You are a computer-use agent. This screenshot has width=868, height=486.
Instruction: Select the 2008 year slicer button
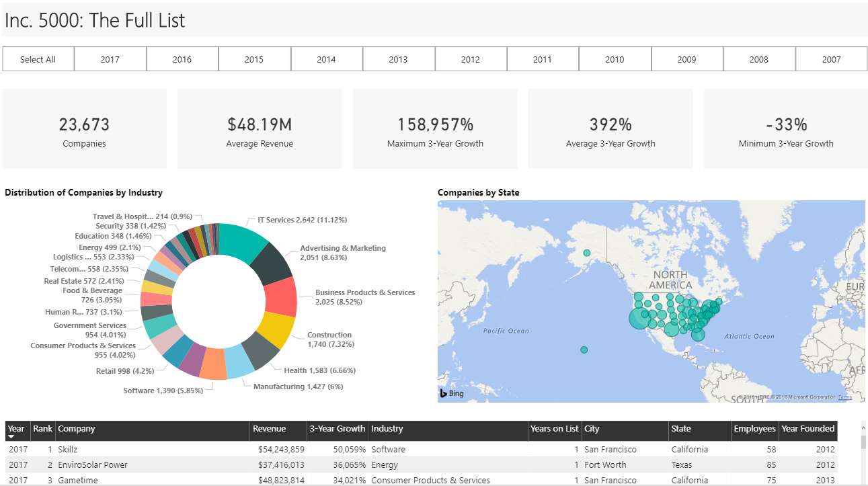759,59
